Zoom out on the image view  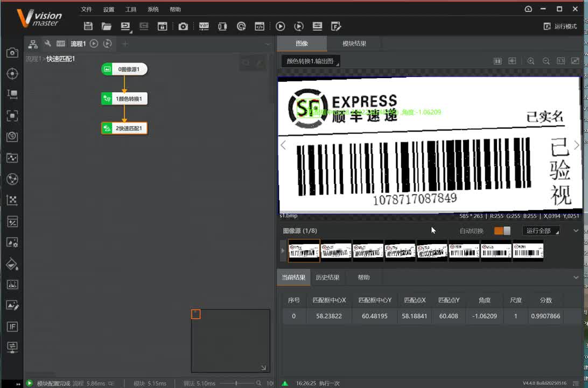point(546,61)
